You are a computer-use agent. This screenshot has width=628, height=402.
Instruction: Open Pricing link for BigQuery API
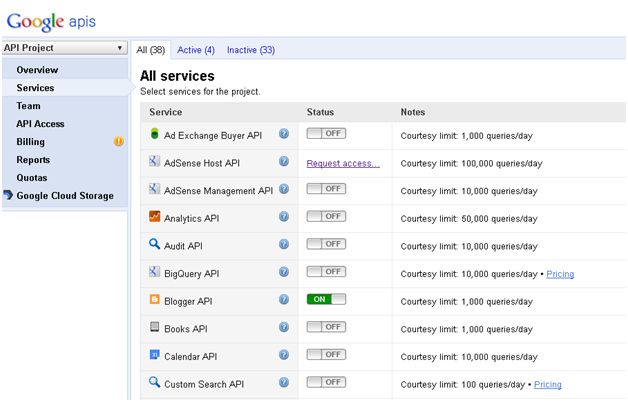tap(560, 274)
